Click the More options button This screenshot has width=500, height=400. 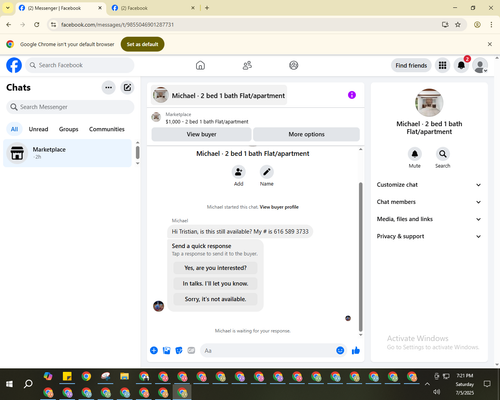[306, 134]
